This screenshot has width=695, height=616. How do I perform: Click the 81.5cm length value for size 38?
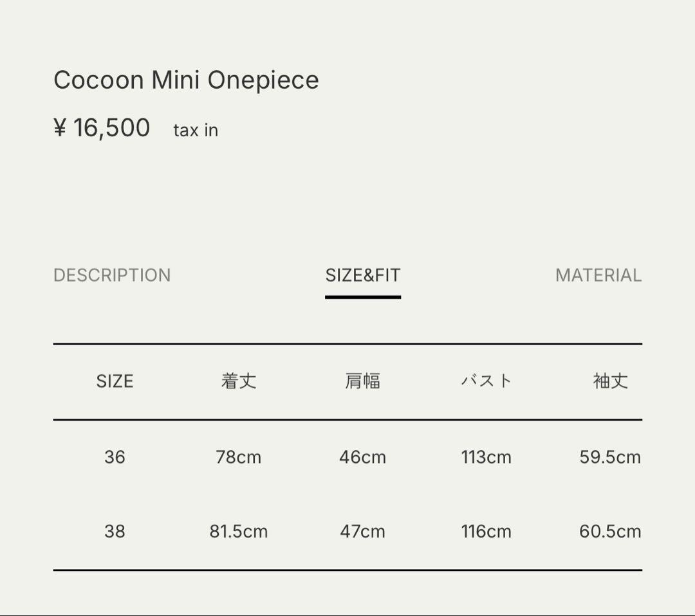[239, 531]
